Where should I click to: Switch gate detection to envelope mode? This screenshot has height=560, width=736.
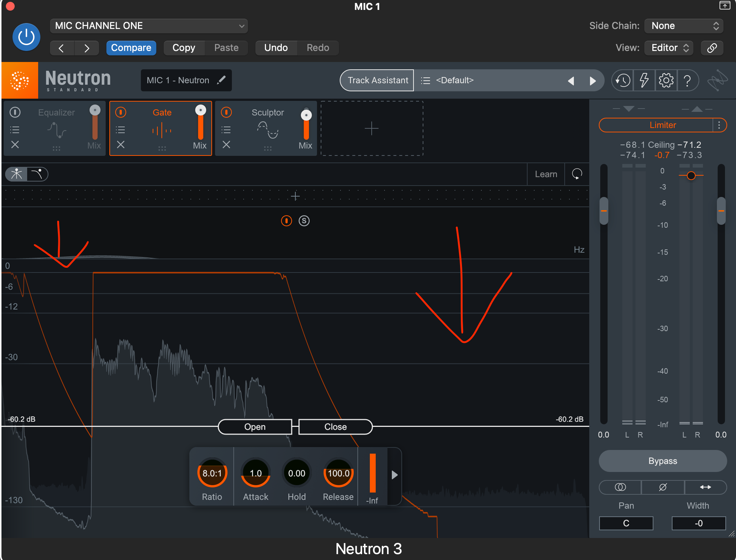tap(38, 174)
